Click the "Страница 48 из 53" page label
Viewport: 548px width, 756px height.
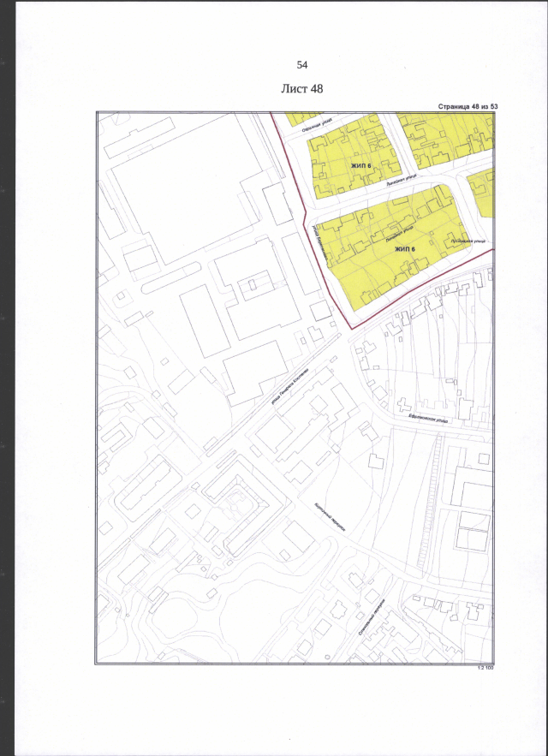[467, 107]
